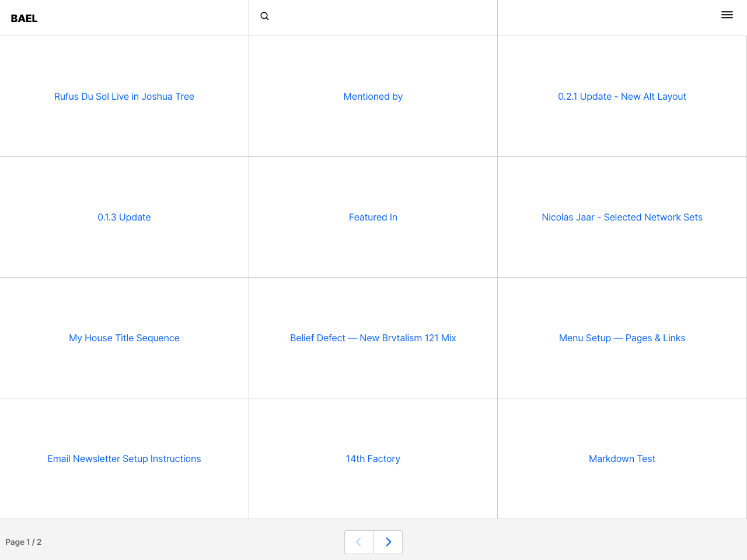
Task: Click the previous page arrow
Action: (358, 542)
